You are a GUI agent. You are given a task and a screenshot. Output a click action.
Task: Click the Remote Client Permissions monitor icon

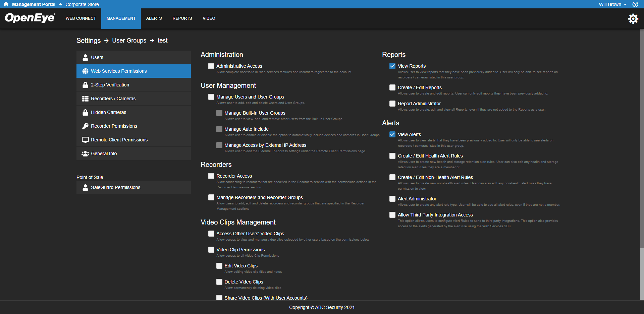(x=86, y=139)
